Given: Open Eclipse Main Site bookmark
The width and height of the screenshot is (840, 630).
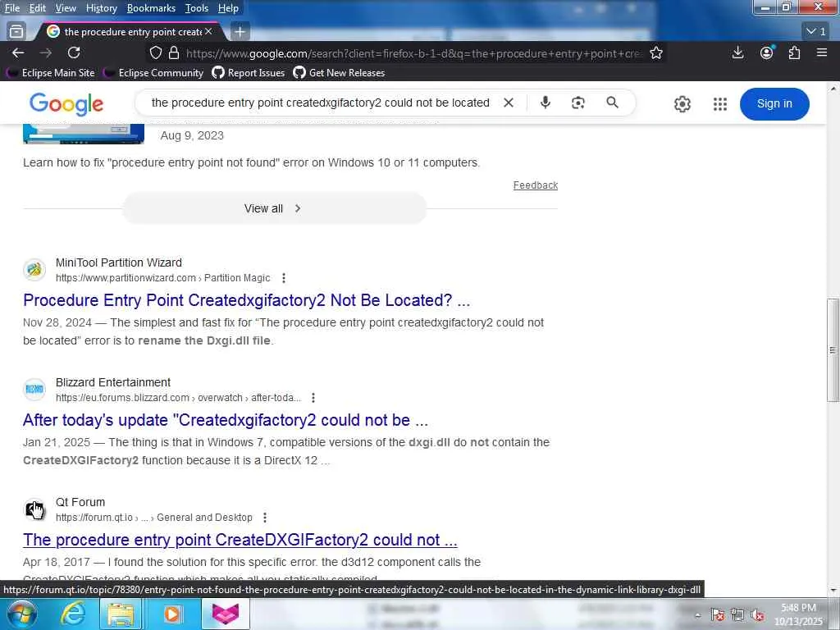Looking at the screenshot, I should click(50, 72).
